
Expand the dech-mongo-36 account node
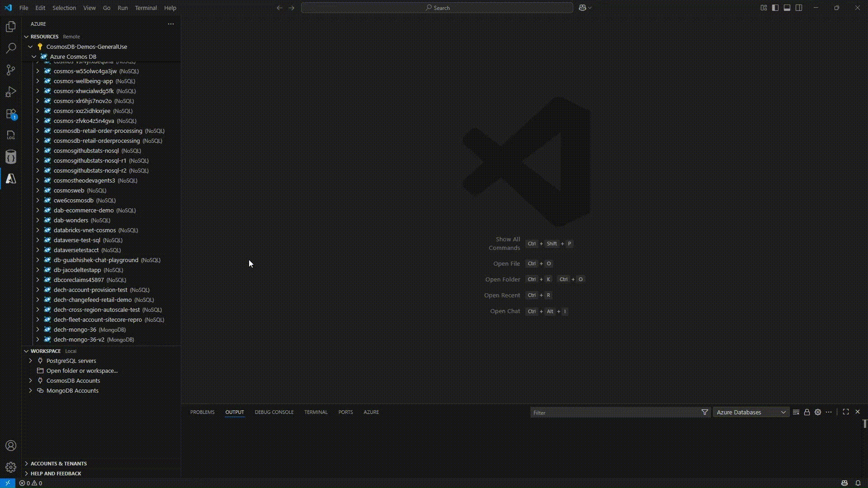click(x=38, y=329)
